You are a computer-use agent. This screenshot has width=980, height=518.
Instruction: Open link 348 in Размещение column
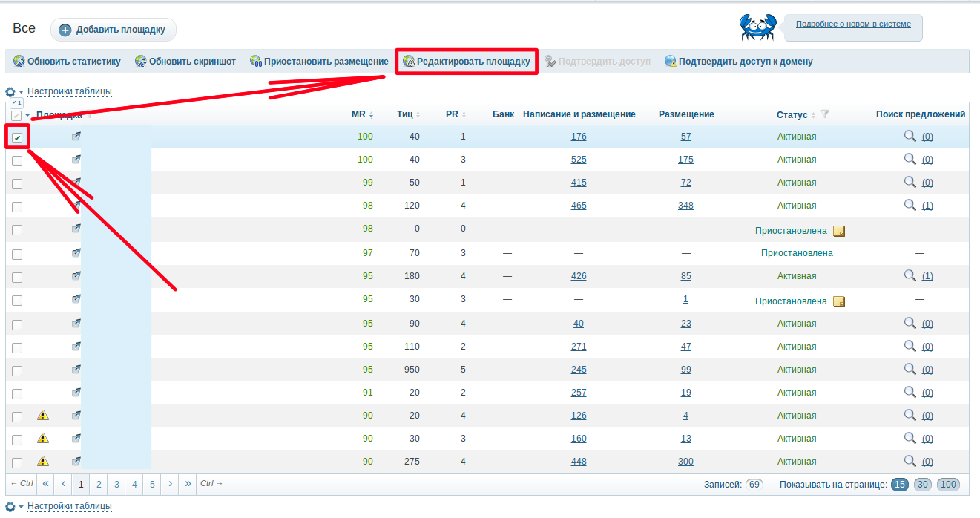[x=685, y=206]
